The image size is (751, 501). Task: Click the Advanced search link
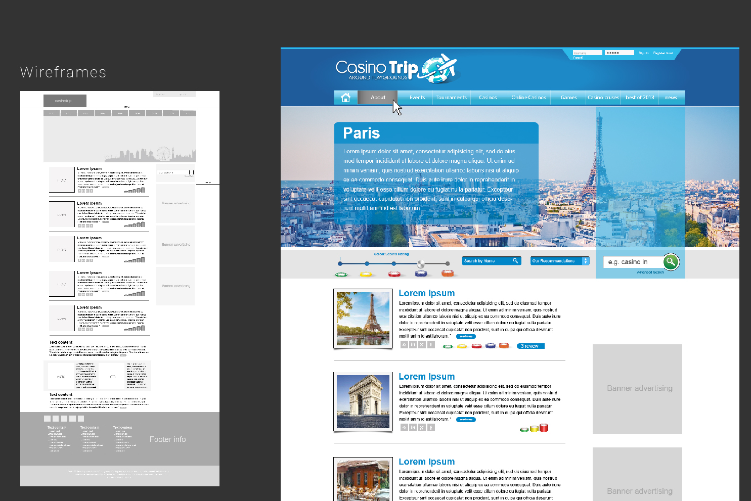(650, 272)
